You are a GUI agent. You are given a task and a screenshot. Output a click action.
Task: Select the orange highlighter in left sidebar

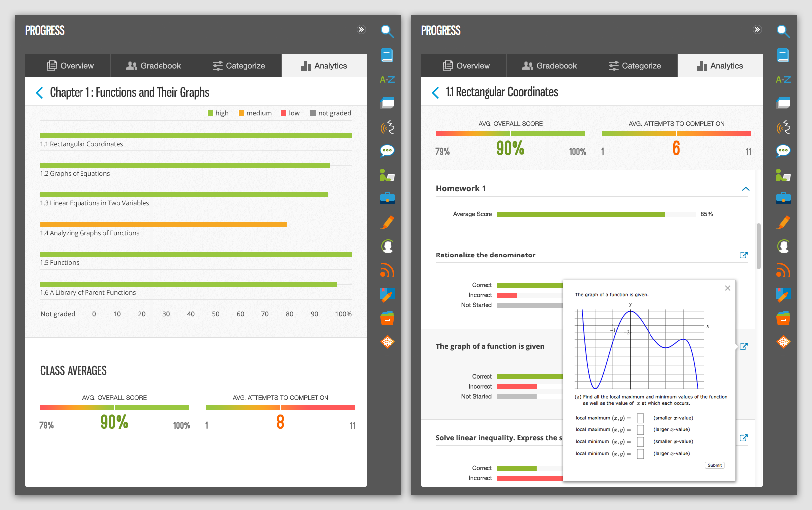click(387, 223)
